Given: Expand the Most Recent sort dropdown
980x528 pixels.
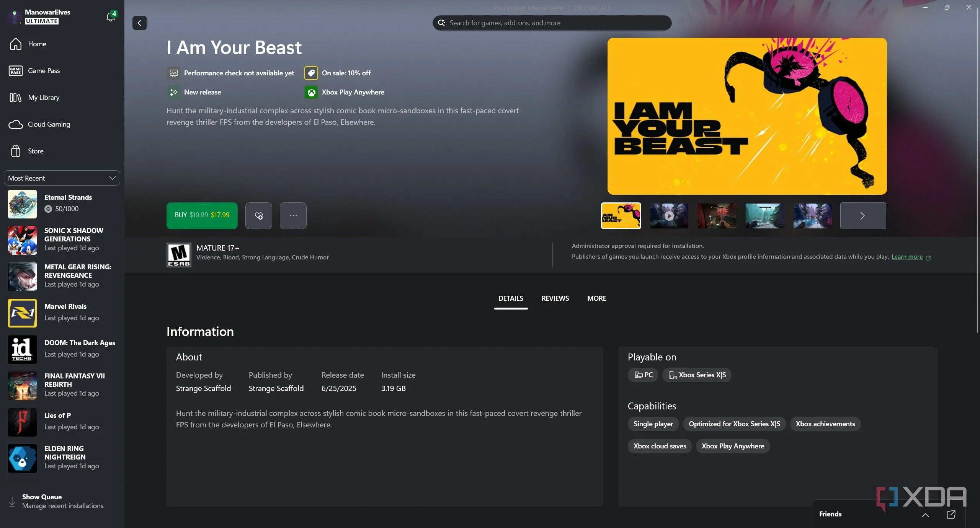Looking at the screenshot, I should coord(62,178).
